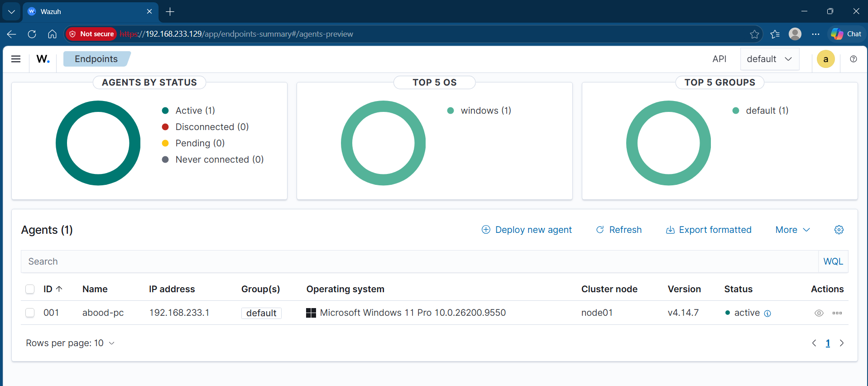Open page 1 link

tap(828, 343)
